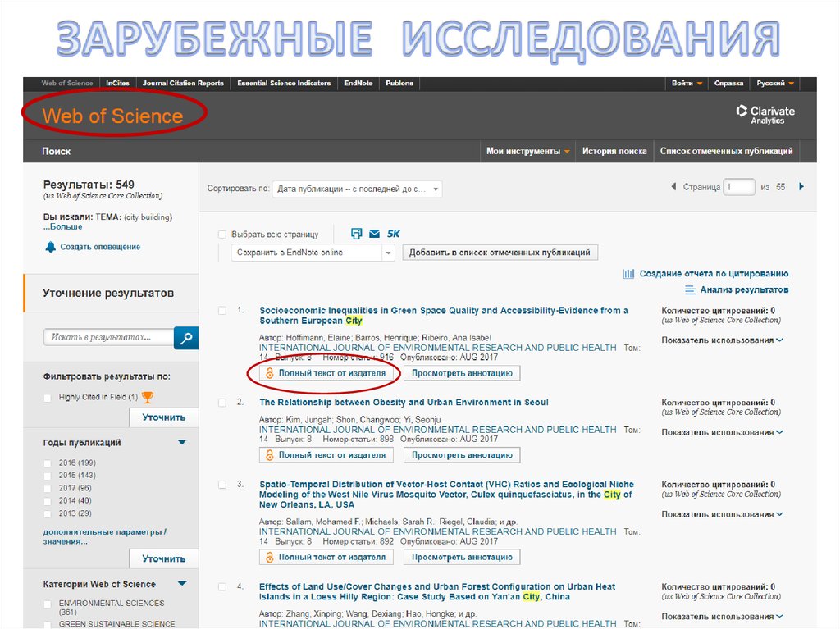Check the 2017 (96) year filter

tap(48, 489)
